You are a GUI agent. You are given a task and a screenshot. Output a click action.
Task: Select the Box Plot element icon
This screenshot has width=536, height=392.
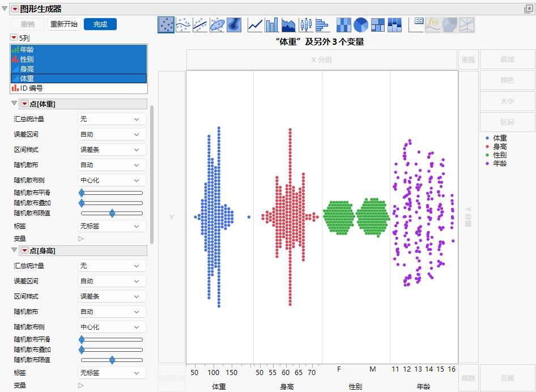pos(306,25)
